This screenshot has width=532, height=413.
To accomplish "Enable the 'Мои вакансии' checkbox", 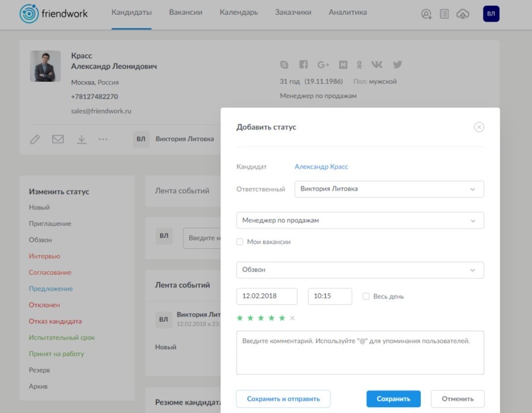I will [240, 242].
